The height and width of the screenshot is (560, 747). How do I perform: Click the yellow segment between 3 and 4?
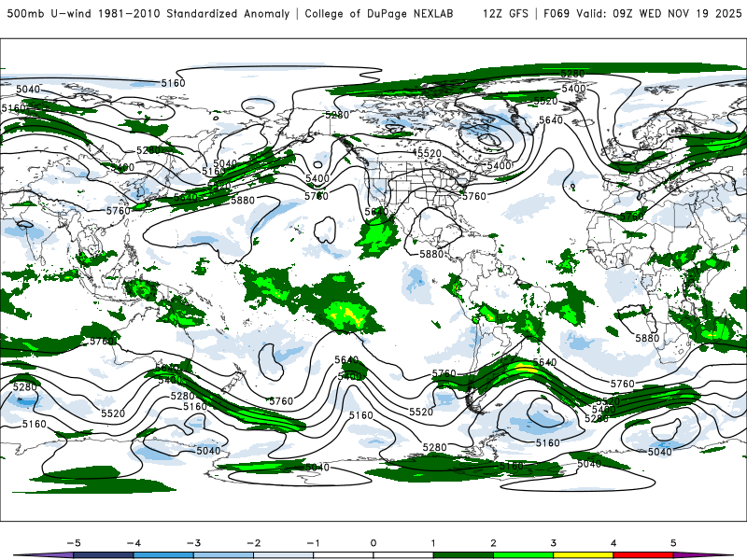584,555
